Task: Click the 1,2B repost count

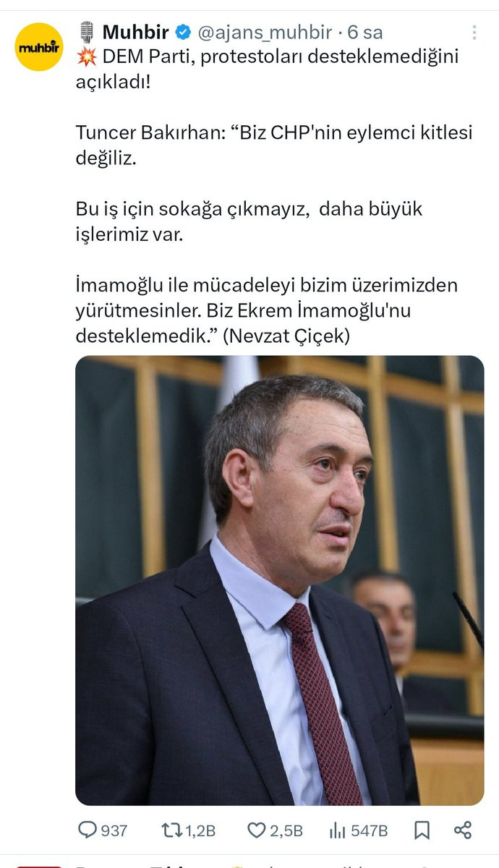Action: [201, 832]
